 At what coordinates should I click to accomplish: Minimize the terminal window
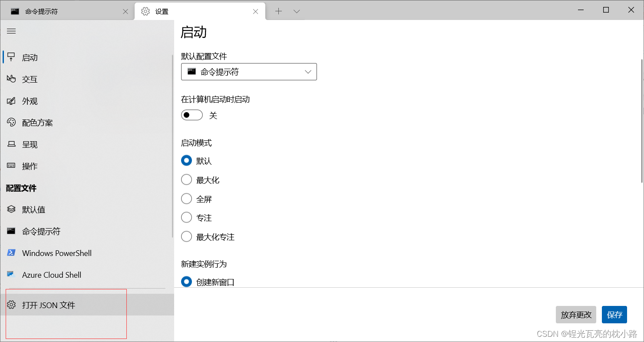[x=581, y=10]
